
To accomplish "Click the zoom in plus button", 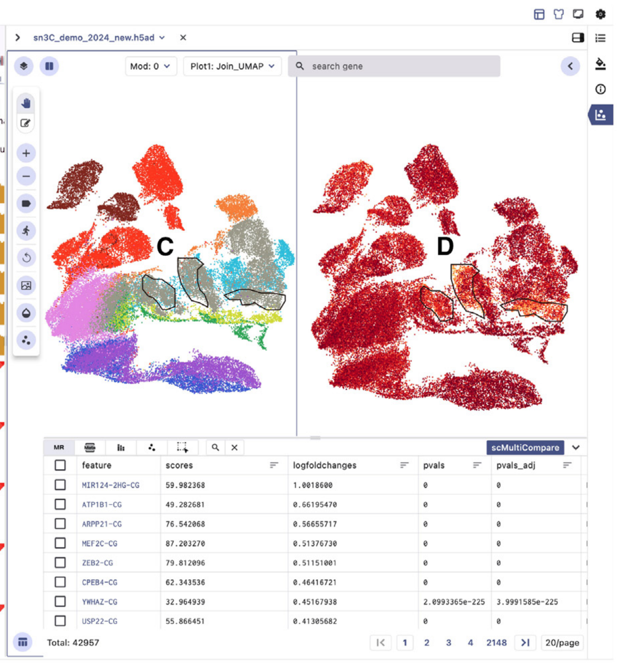I will [x=26, y=153].
